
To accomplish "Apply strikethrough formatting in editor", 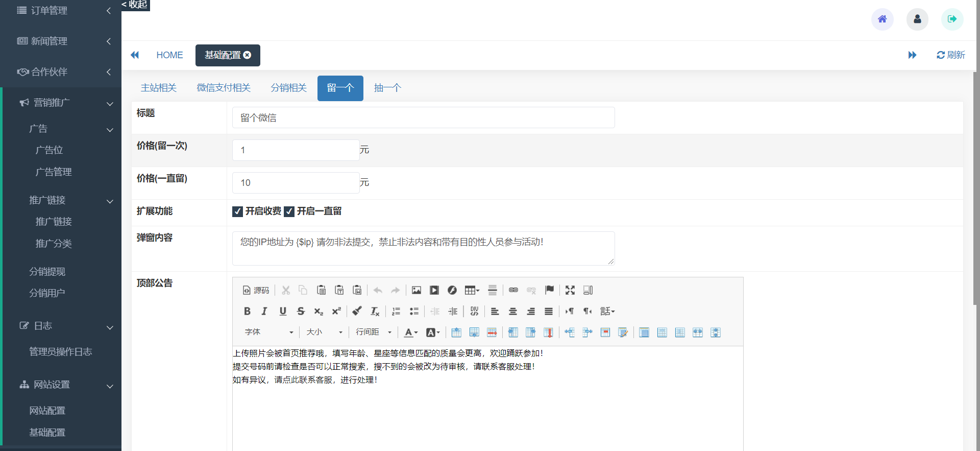I will click(301, 311).
